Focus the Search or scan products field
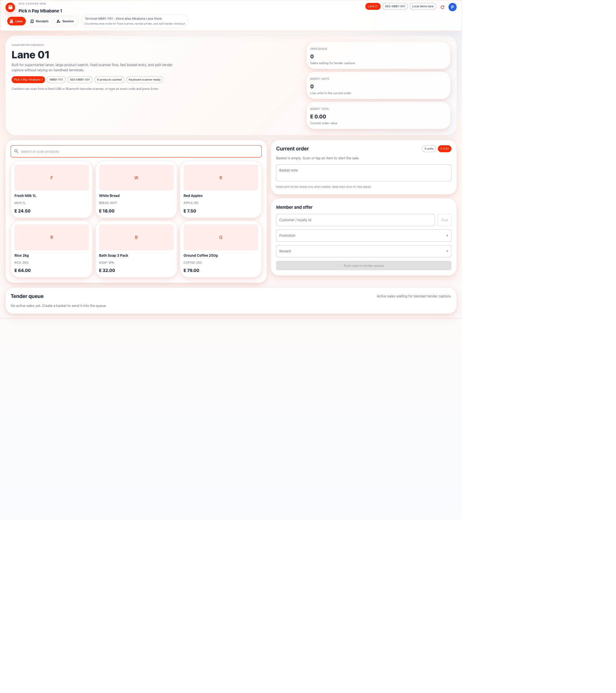The width and height of the screenshot is (616, 693). [136, 151]
